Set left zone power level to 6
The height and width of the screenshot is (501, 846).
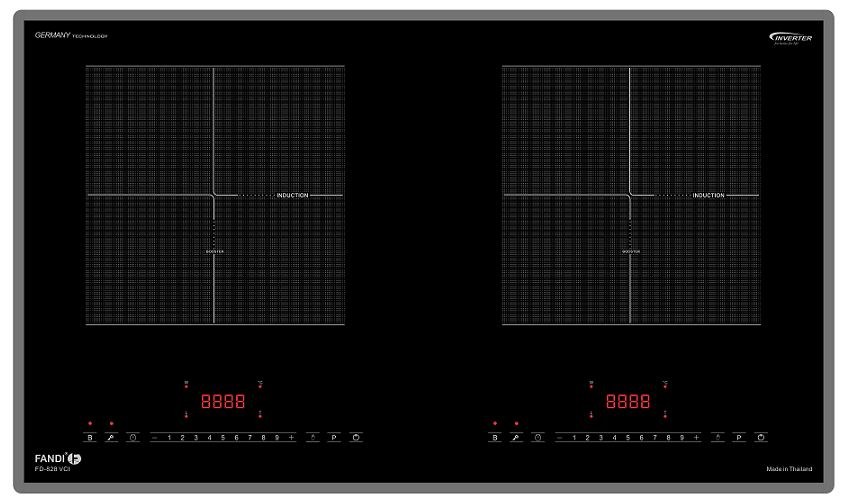click(236, 438)
